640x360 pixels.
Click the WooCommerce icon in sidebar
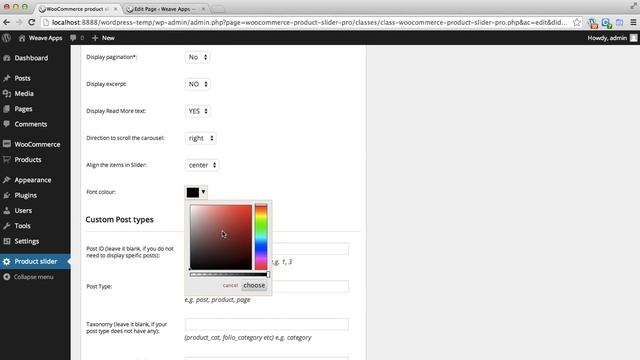[x=7, y=144]
